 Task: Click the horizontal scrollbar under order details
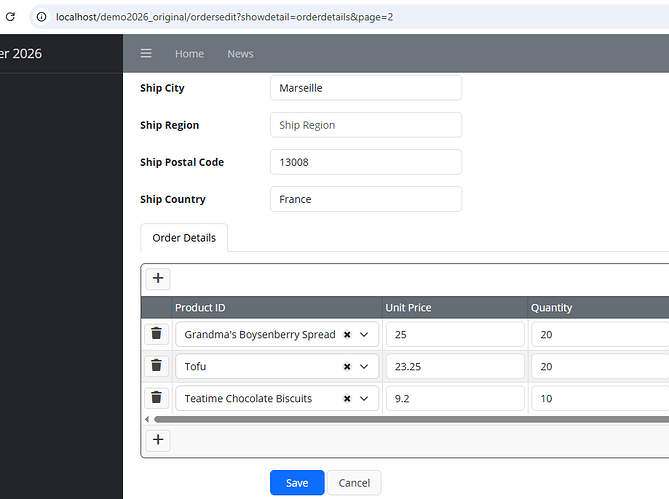[411, 419]
